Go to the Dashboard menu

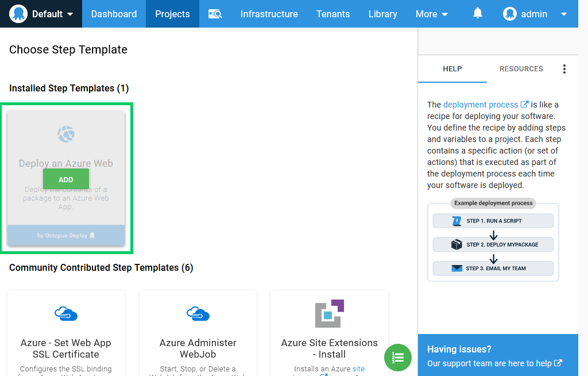[x=114, y=14]
